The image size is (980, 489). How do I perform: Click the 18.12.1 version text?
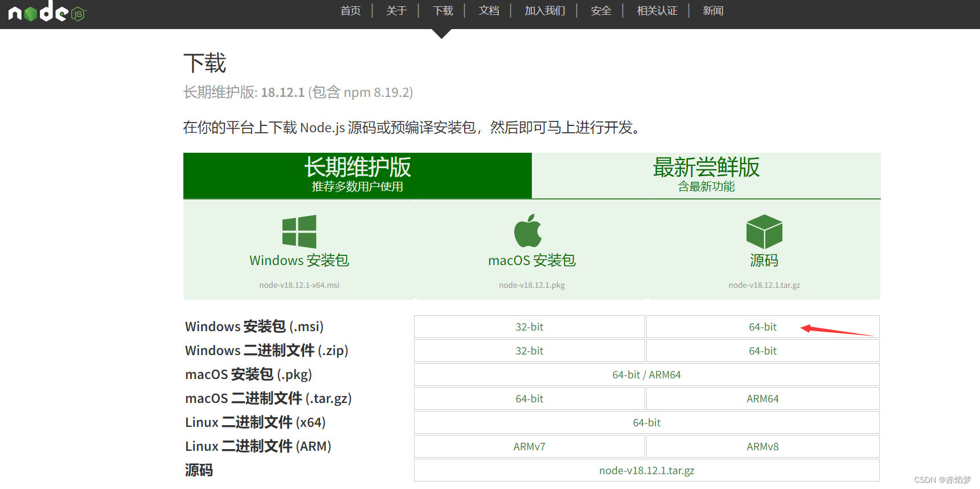click(282, 92)
